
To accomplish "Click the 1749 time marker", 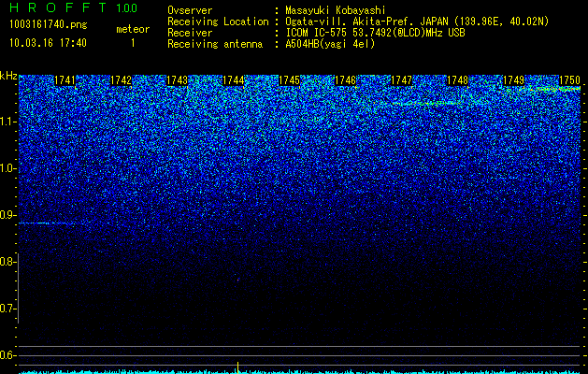I will click(514, 80).
